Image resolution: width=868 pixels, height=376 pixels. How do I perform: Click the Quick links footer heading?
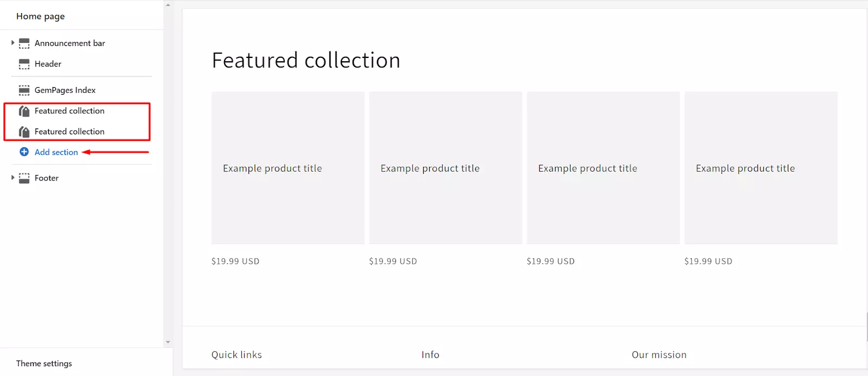pos(237,355)
